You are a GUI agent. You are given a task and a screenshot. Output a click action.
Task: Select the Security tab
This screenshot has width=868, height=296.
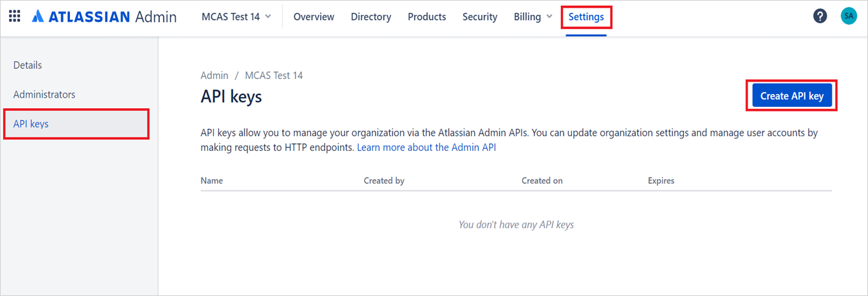(x=480, y=17)
